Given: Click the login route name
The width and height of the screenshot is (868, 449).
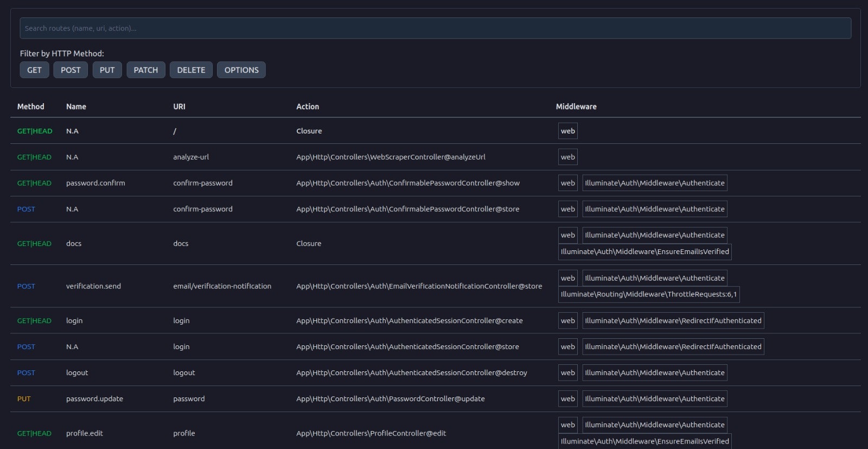Looking at the screenshot, I should pyautogui.click(x=74, y=321).
